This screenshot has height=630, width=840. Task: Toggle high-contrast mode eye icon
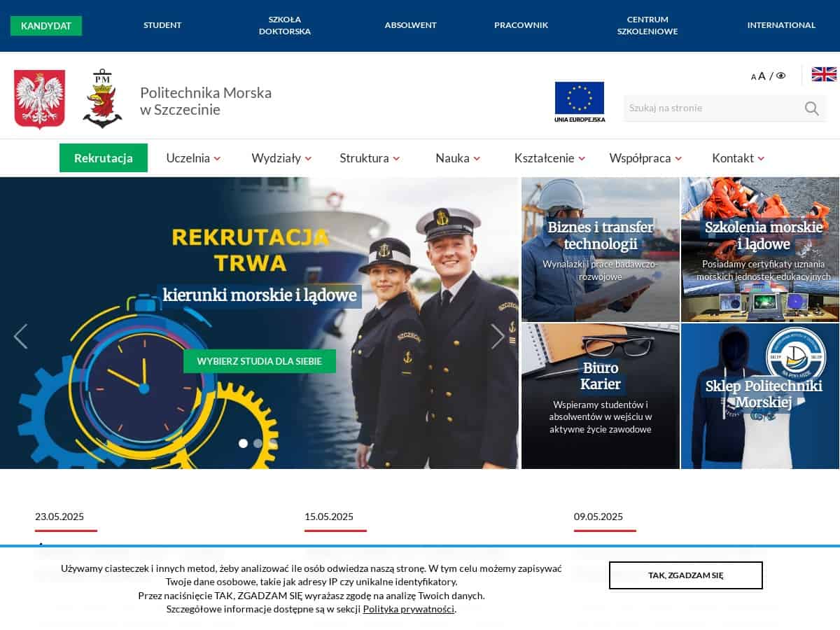(781, 76)
